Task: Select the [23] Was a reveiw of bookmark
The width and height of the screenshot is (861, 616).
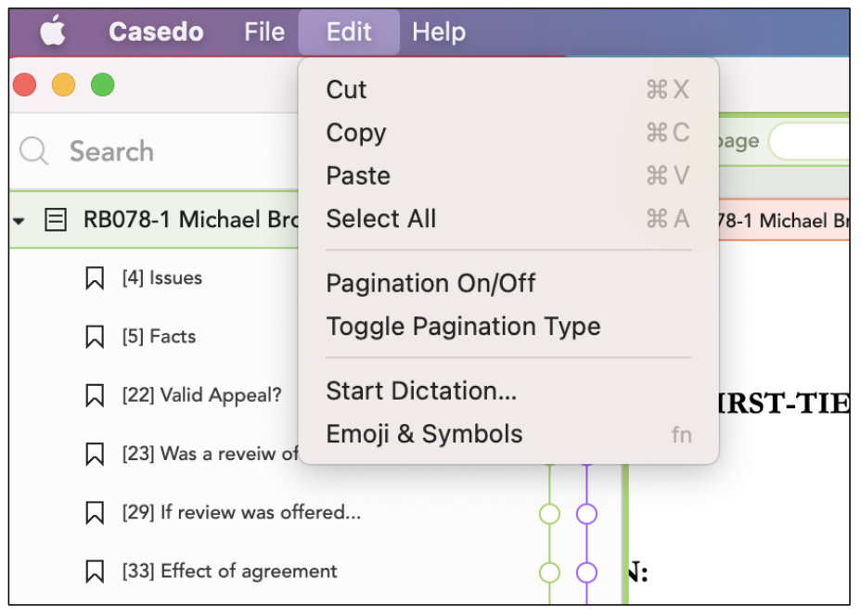Action: point(210,454)
